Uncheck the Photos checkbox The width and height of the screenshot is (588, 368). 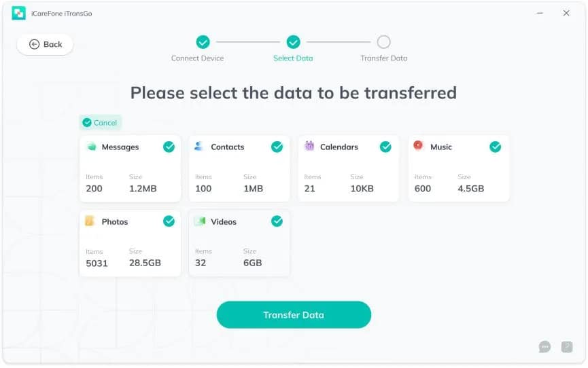[x=169, y=221]
